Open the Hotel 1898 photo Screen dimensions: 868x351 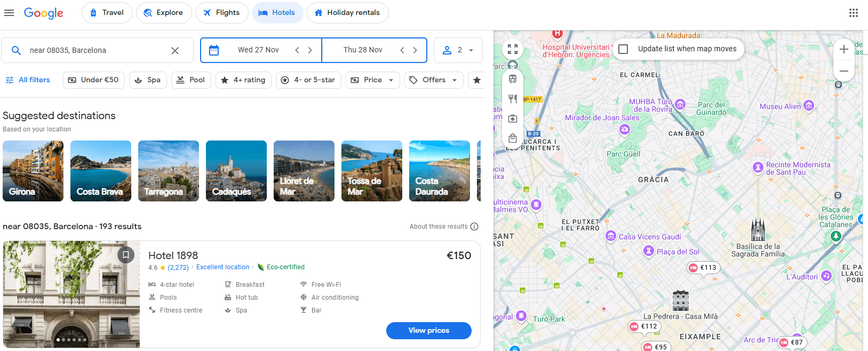[x=71, y=294]
